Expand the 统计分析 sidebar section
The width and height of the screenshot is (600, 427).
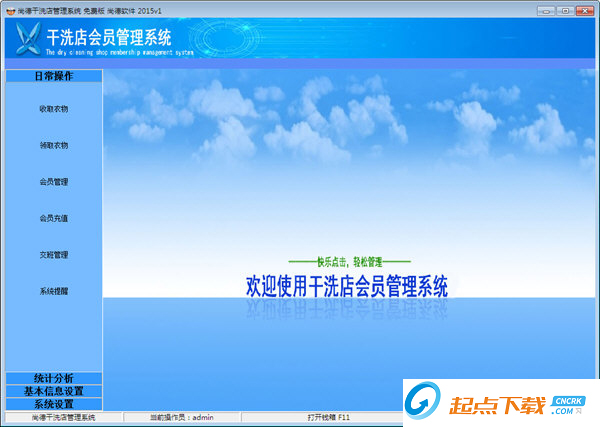(54, 378)
